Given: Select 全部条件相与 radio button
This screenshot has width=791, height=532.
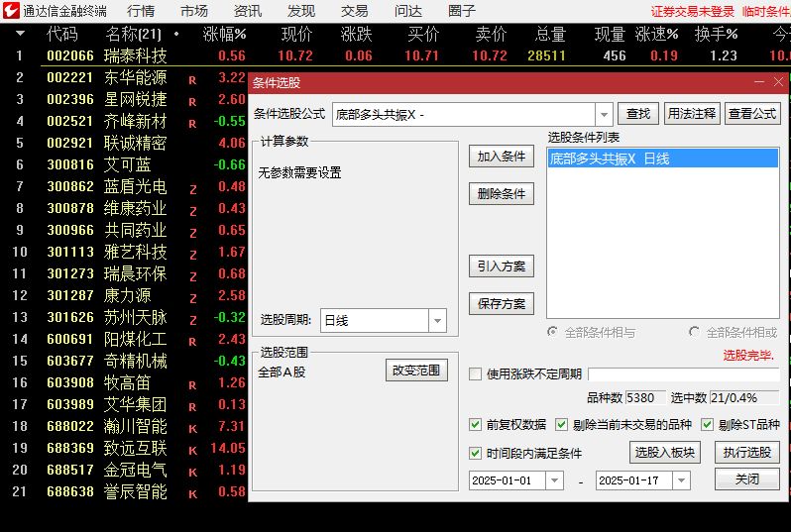Looking at the screenshot, I should coord(553,332).
